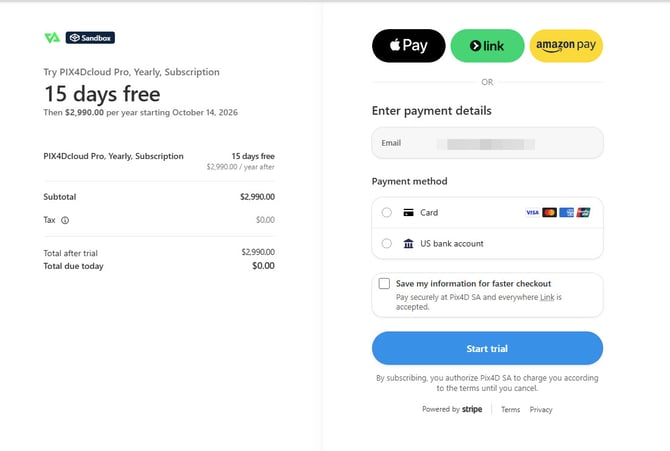Click the Visa card logo
This screenshot has width=670, height=451.
532,212
